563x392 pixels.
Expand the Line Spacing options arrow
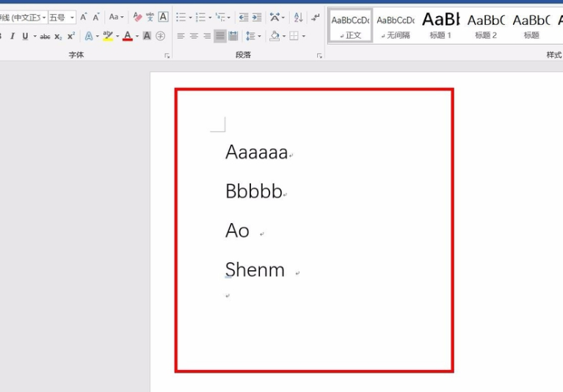[259, 36]
